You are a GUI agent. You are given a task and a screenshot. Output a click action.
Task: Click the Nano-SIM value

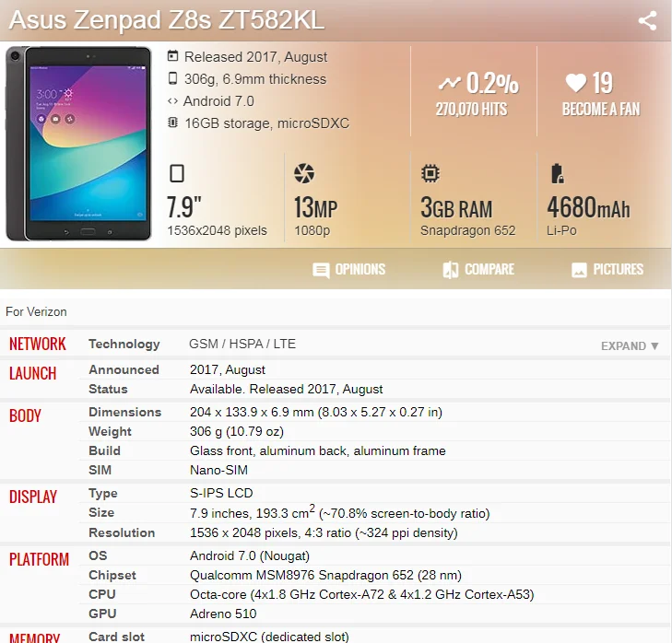[x=218, y=470]
